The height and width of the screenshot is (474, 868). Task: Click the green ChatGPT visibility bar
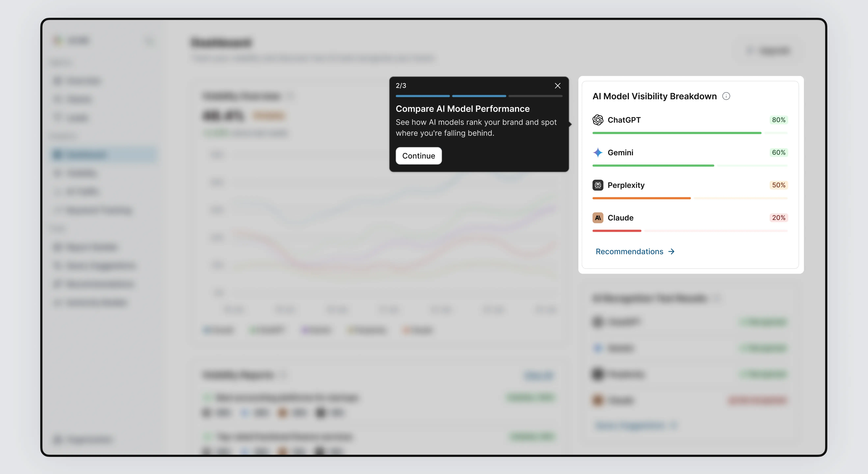(677, 133)
